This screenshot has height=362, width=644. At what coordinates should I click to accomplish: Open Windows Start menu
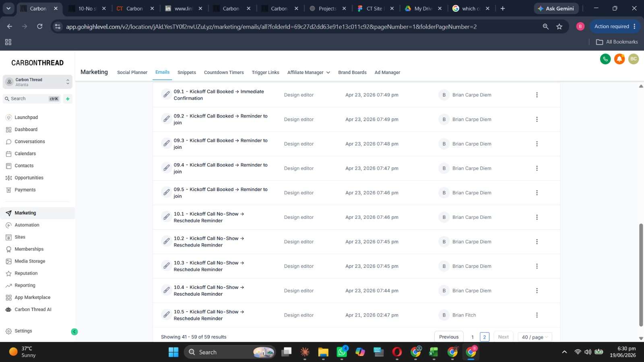coord(173,352)
